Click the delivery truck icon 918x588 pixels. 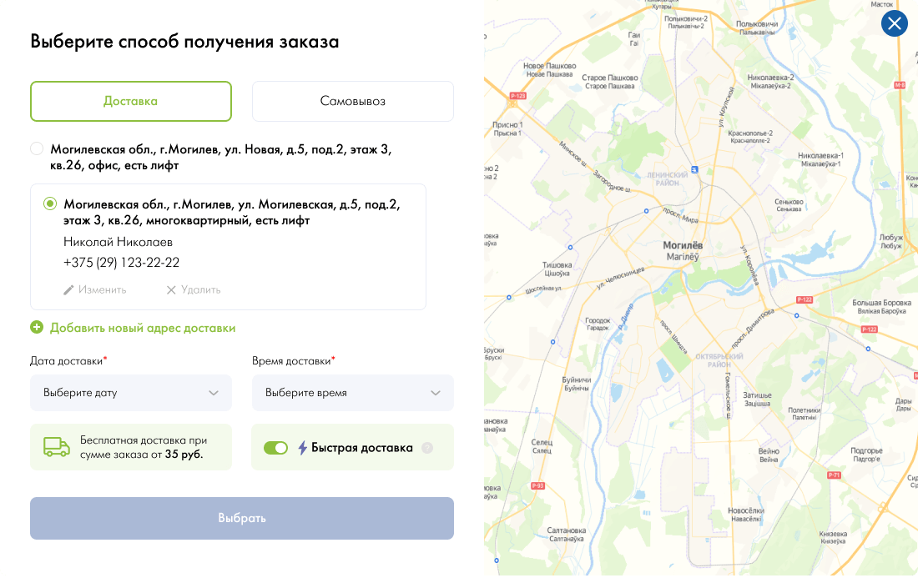click(x=57, y=447)
